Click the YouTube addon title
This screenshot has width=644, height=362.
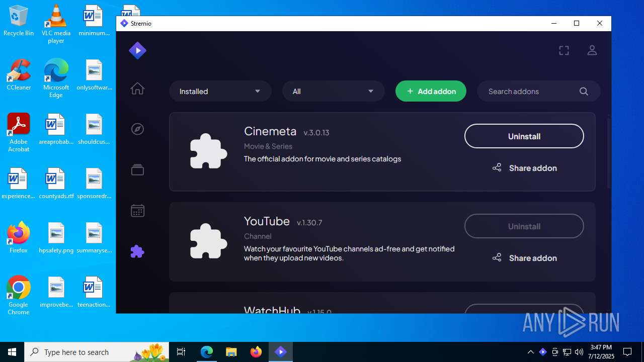(x=267, y=221)
